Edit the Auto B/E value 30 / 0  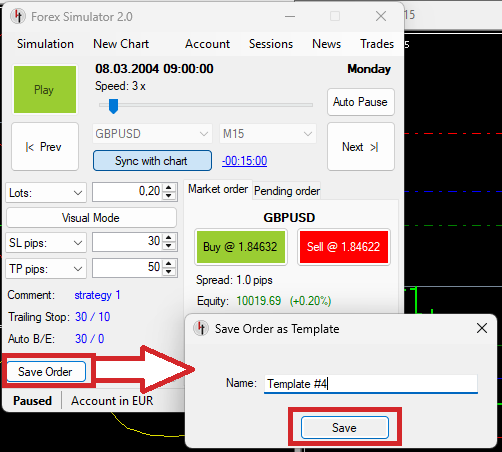pyautogui.click(x=89, y=339)
